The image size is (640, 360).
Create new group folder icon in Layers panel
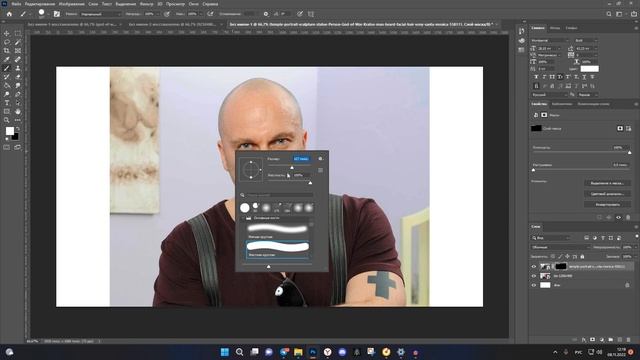(610, 340)
